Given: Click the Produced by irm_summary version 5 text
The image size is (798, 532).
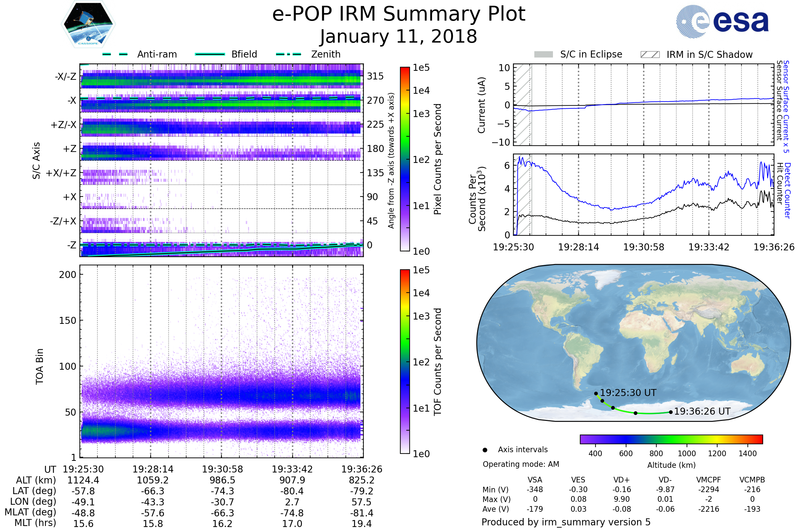Looking at the screenshot, I should click(566, 522).
